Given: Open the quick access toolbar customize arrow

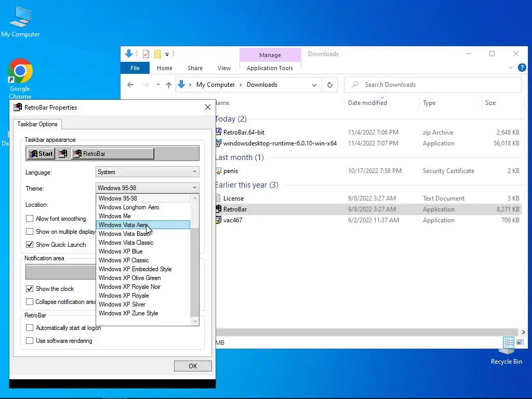Looking at the screenshot, I should pos(167,54).
